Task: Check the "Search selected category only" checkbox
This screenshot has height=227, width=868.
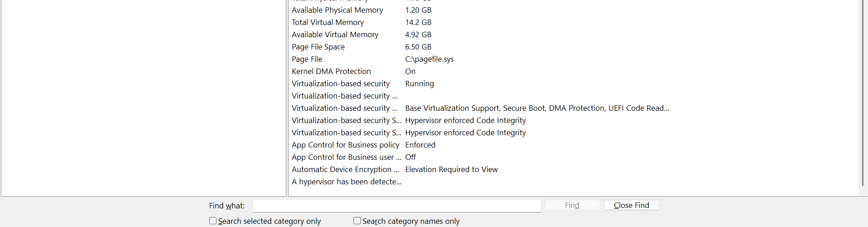Action: 213,221
